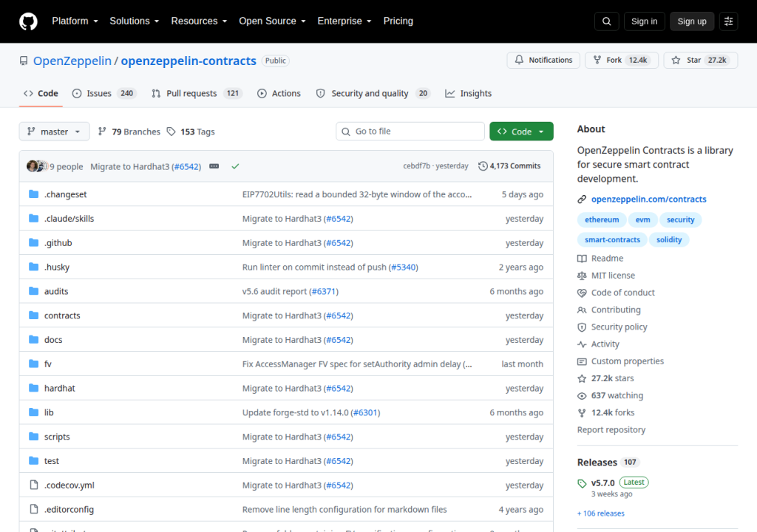Open Custom properties link

tap(620, 361)
